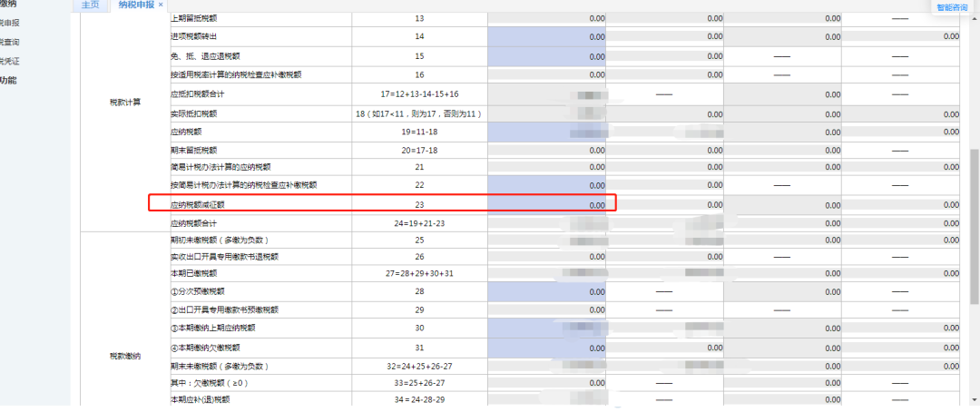
Task: Edit the blue ①分次预缴税额 row 28 field
Action: coord(546,291)
